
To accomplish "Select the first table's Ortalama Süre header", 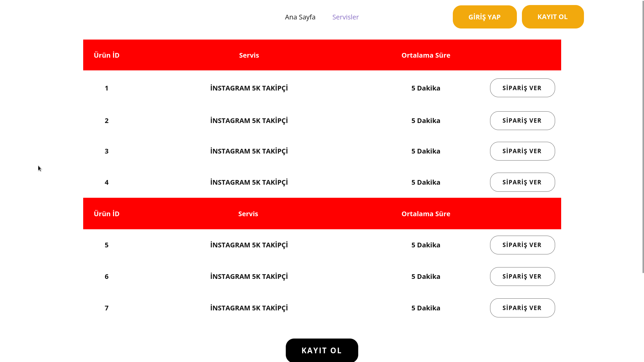I will tap(426, 55).
